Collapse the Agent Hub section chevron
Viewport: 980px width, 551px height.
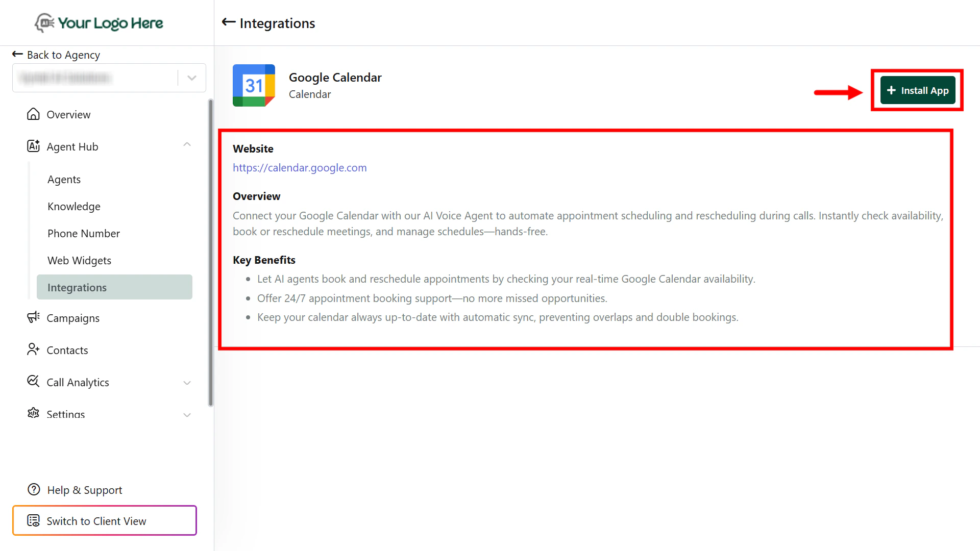click(187, 145)
